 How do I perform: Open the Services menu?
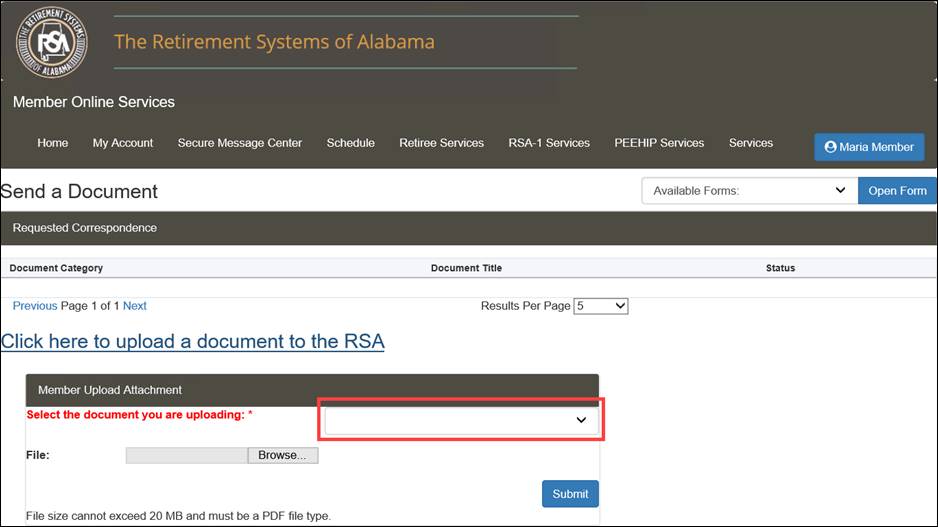(751, 143)
